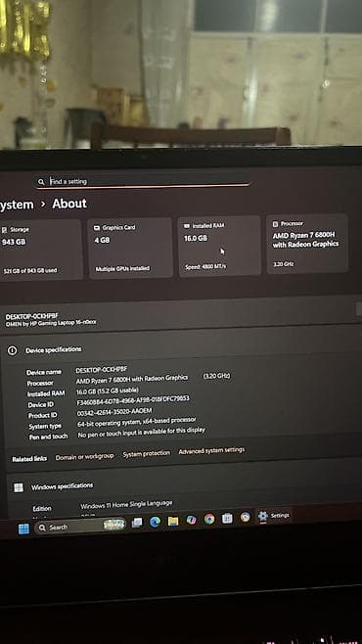
Task: Click the Speed: 4800 MT/s text
Action: 205,267
